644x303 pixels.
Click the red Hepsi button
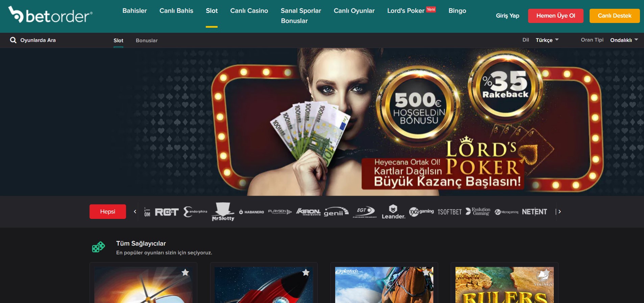tap(108, 211)
